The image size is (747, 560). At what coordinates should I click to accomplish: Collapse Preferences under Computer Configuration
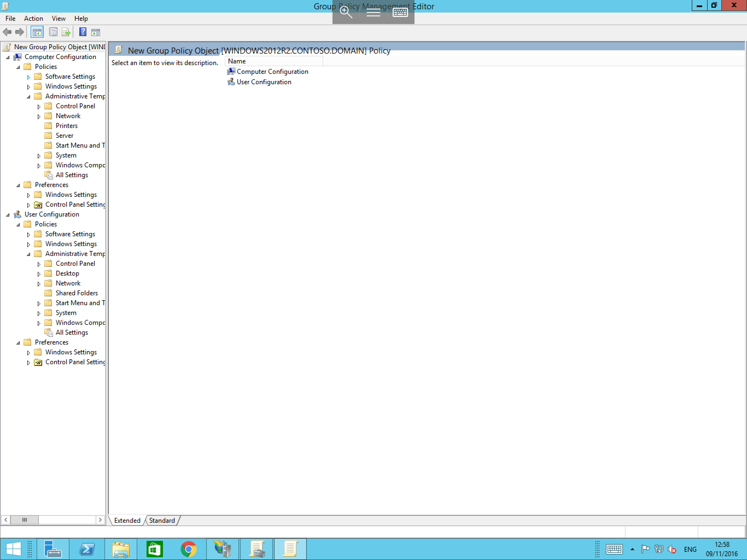tap(18, 185)
